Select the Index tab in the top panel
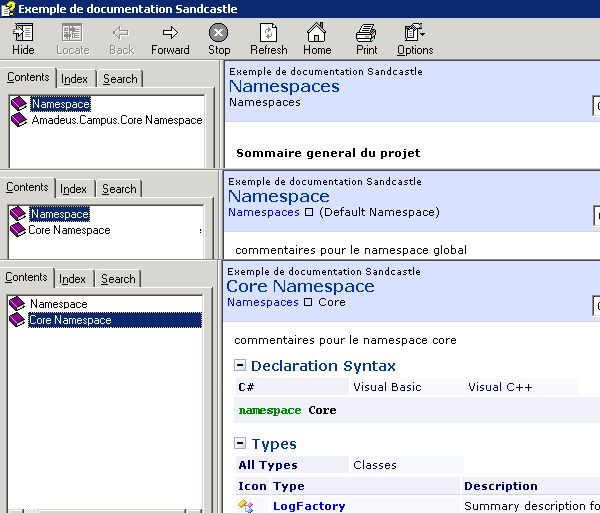600x513 pixels. coord(74,79)
